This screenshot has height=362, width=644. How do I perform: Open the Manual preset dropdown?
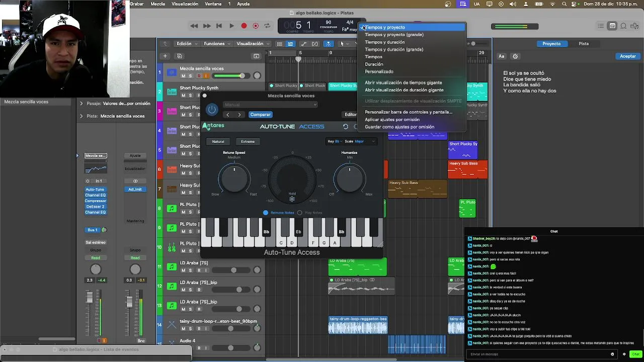270,105
